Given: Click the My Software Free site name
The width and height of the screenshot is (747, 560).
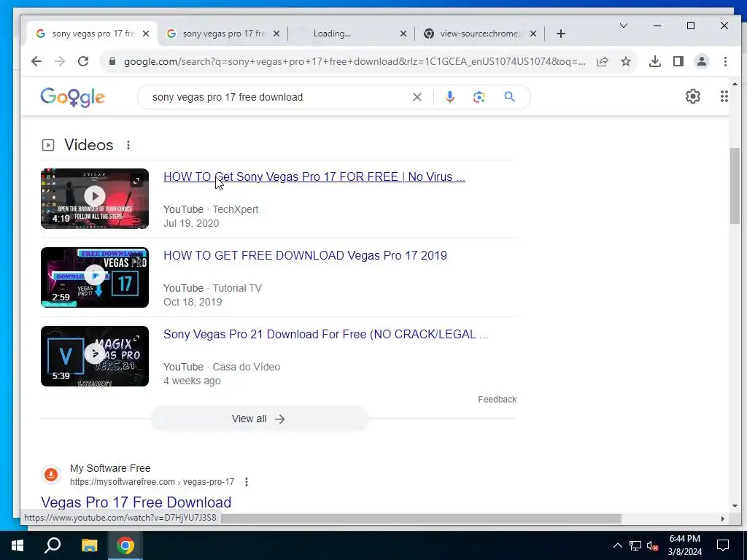Looking at the screenshot, I should (x=110, y=469).
